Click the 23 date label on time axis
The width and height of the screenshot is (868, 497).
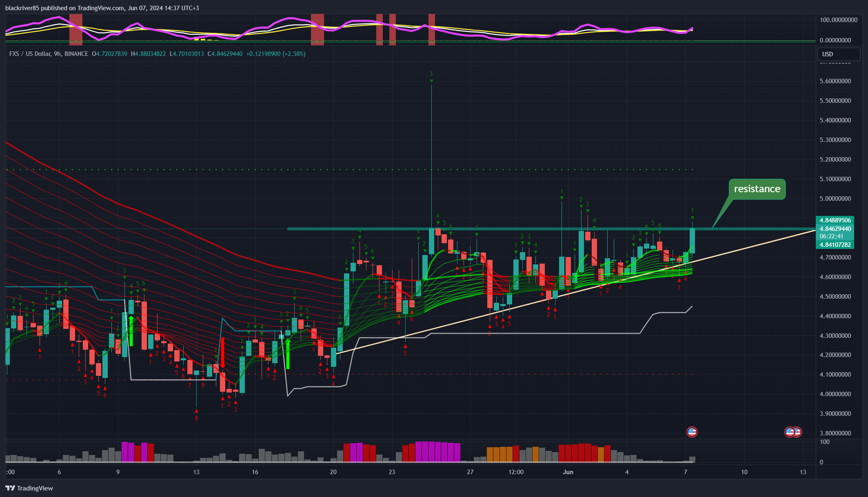(x=392, y=472)
